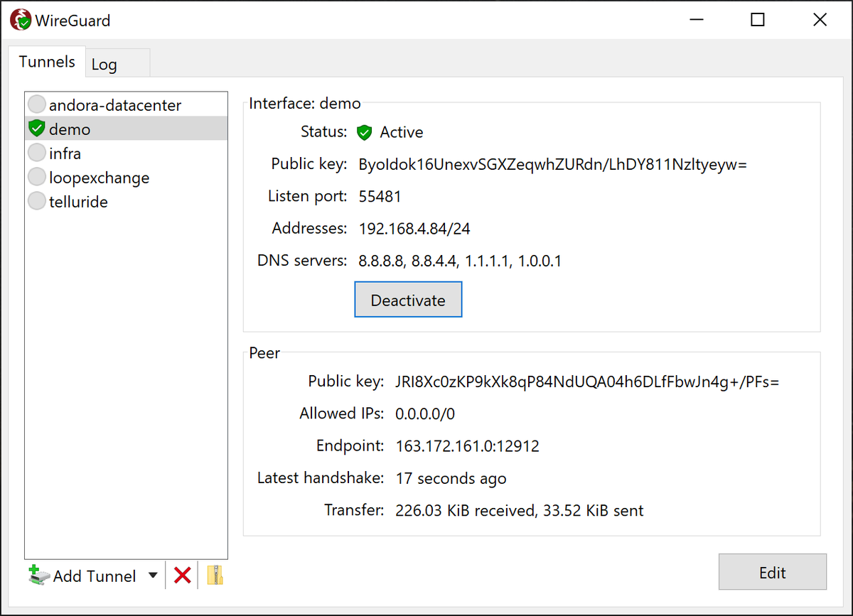The width and height of the screenshot is (853, 616).
Task: Click listen port value 55481
Action: (380, 197)
